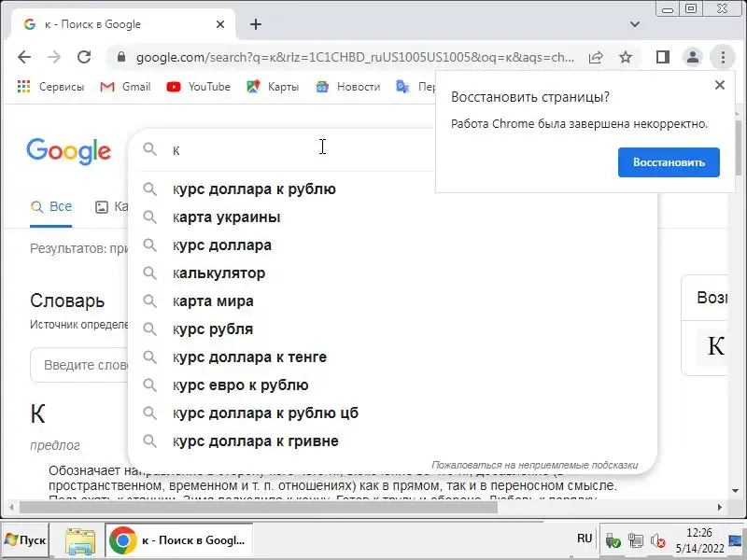Image resolution: width=747 pixels, height=560 pixels.
Task: Bookmark this page with the star icon
Action: pos(626,57)
